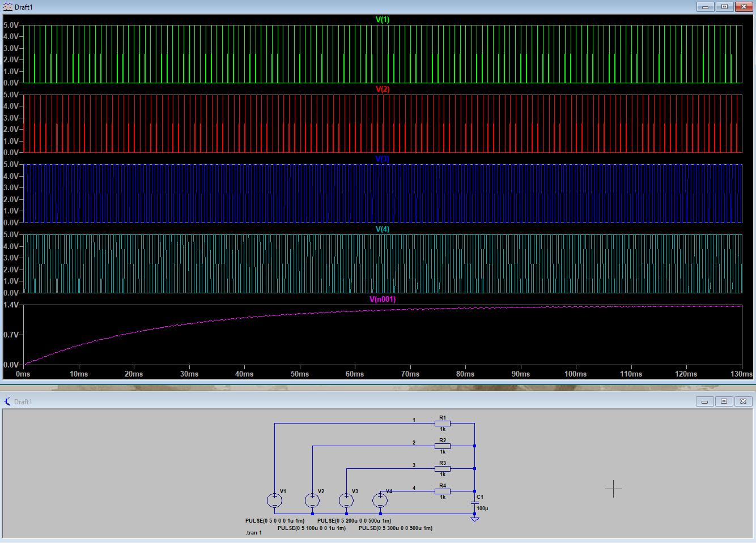The height and width of the screenshot is (543, 756).
Task: Click the V(4) trace label
Action: coord(383,229)
